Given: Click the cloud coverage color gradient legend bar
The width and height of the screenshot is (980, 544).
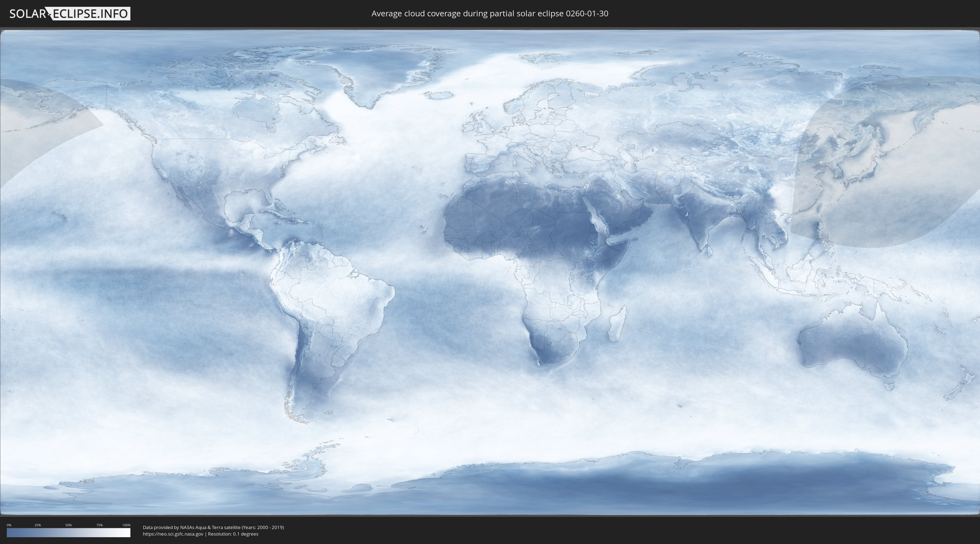Looking at the screenshot, I should 69,533.
